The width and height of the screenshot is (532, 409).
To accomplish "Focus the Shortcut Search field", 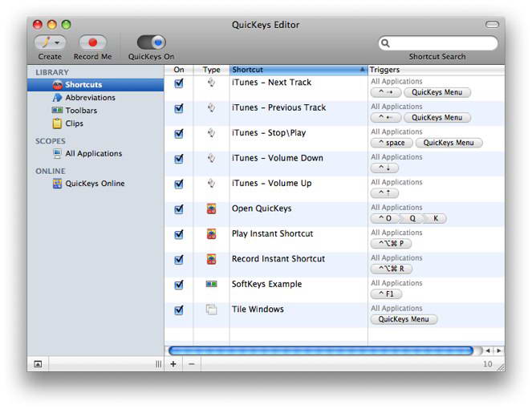I will 438,43.
